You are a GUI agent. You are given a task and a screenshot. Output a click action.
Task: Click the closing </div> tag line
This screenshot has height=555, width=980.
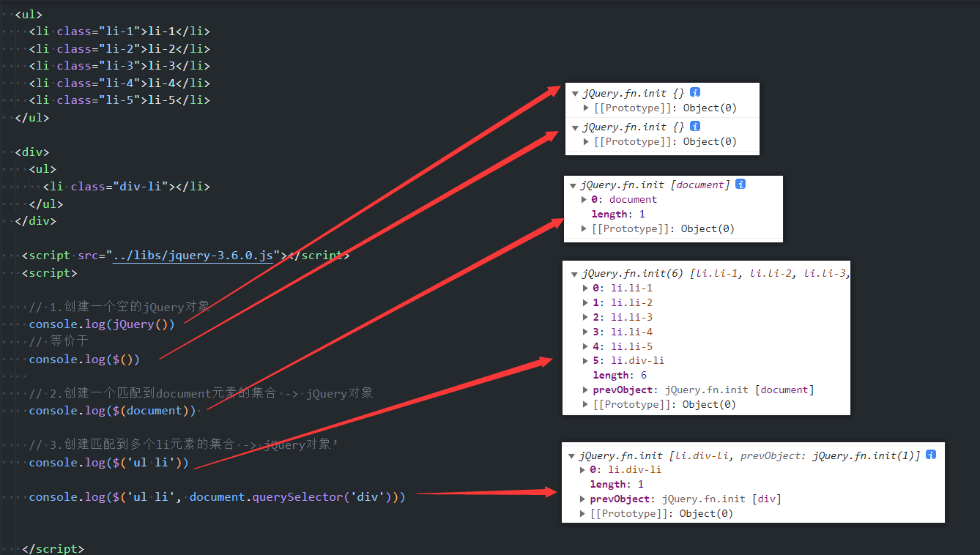coord(35,220)
